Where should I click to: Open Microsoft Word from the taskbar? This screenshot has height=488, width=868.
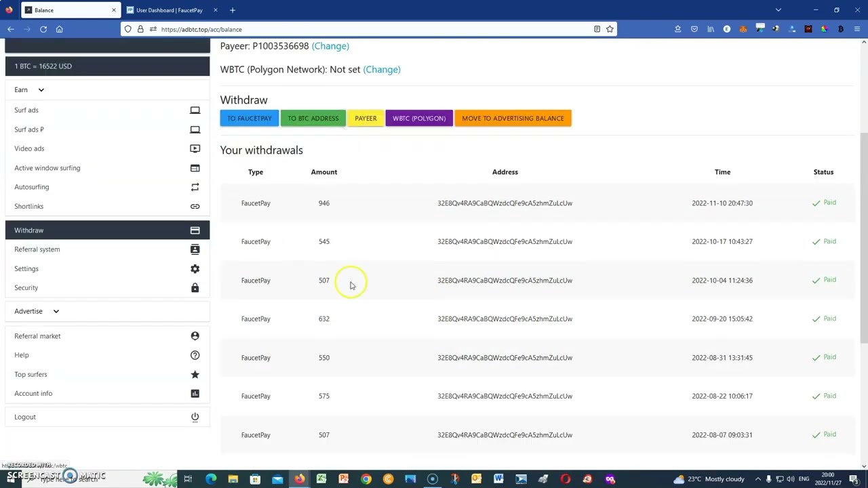[x=498, y=479]
